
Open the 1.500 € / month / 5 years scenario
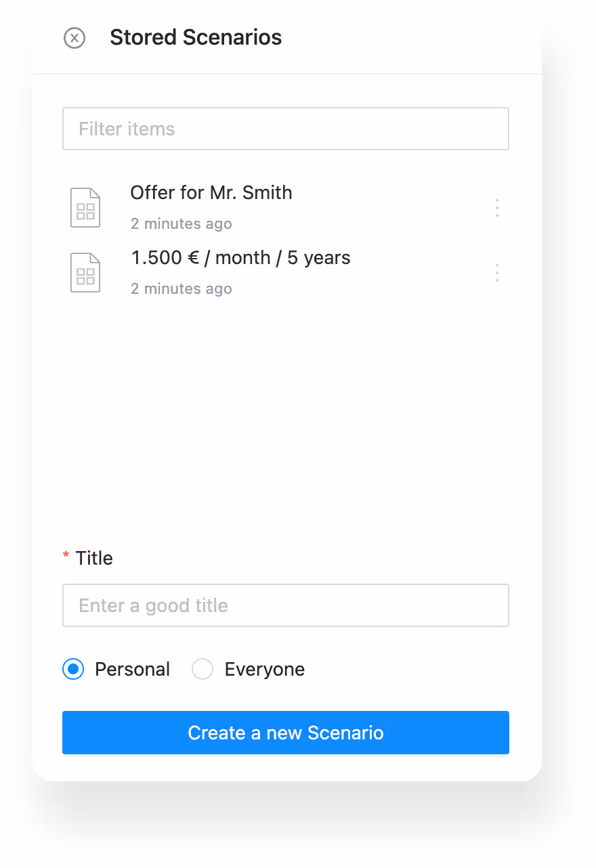[x=240, y=258]
